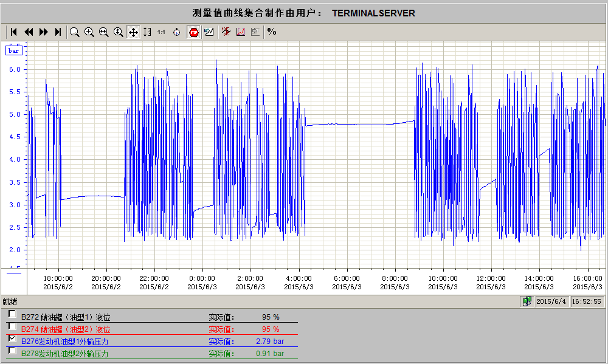608x364 pixels.
Task: Click the vertical ruler scale icon
Action: tap(147, 32)
